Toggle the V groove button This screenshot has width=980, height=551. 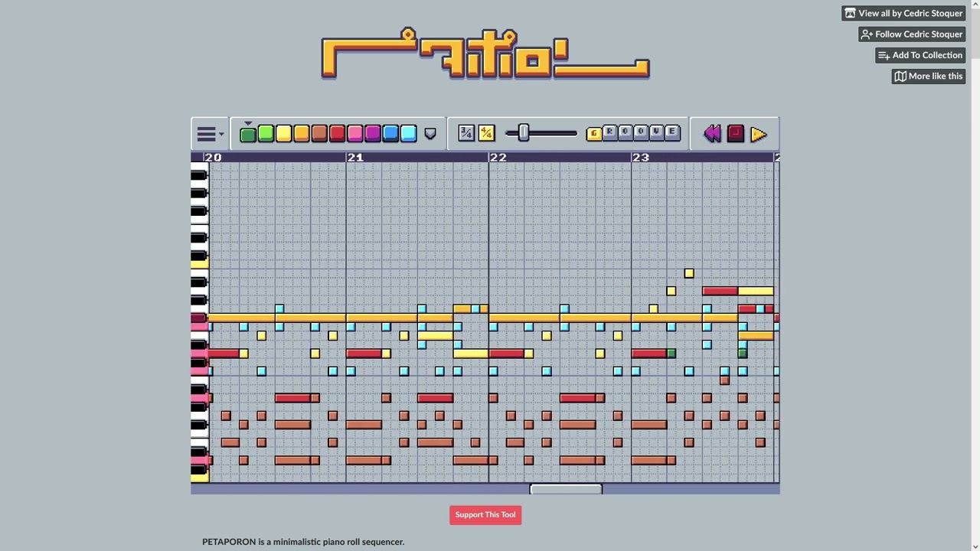[x=656, y=132]
